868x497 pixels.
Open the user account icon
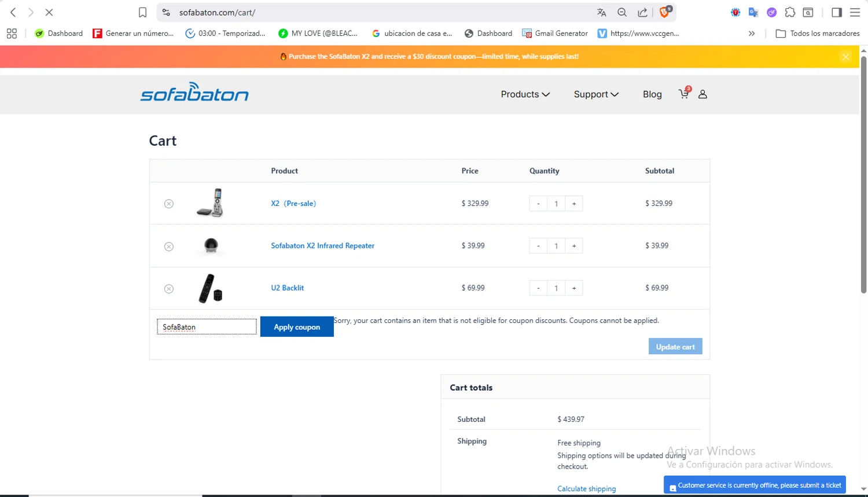703,94
